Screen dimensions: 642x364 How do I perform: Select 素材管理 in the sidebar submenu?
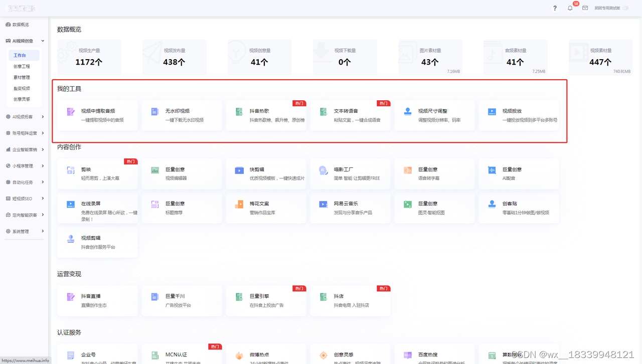[x=22, y=77]
